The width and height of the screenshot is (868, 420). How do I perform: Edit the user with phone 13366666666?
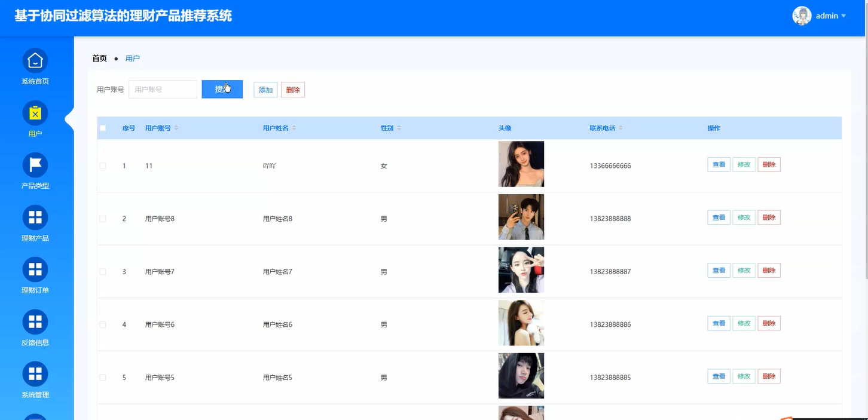pyautogui.click(x=744, y=165)
